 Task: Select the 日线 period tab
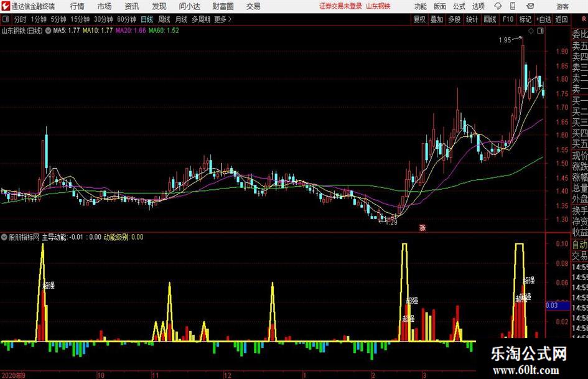coord(147,19)
